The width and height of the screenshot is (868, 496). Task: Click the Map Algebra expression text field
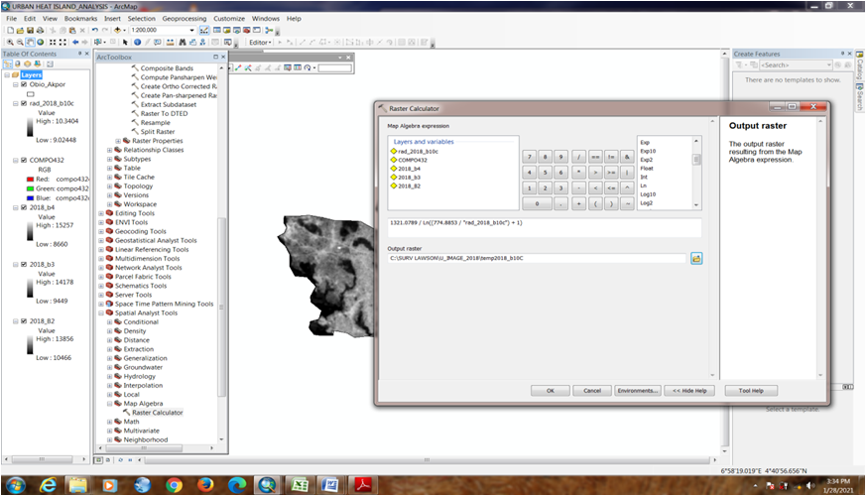[x=544, y=227]
